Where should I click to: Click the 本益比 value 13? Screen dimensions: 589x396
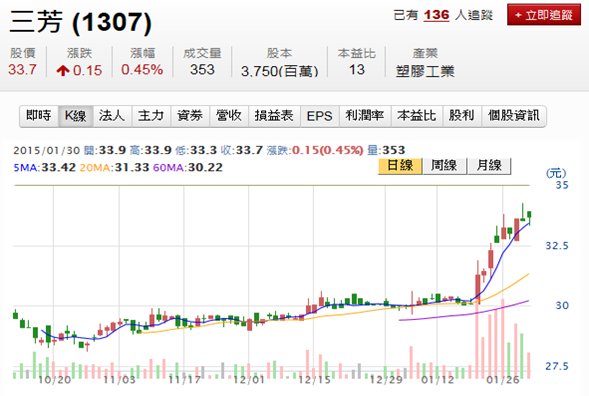click(x=356, y=70)
